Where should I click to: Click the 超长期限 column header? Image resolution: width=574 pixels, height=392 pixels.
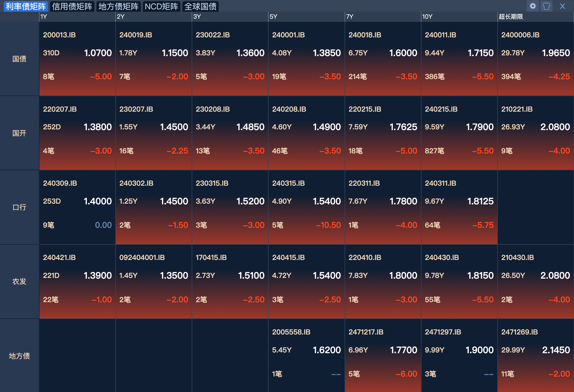(x=510, y=17)
